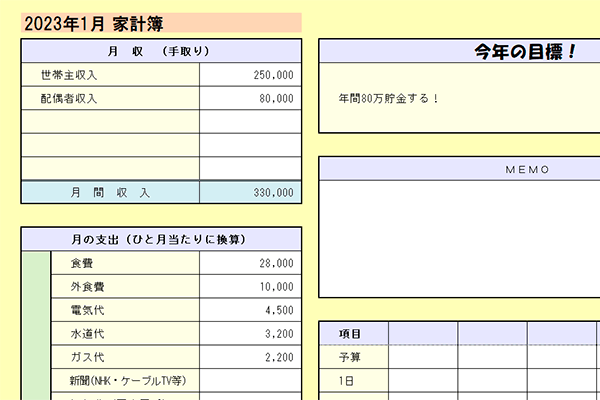The width and height of the screenshot is (600, 400).
Task: Select the 新聞(NHK・ケーブルTV等) label cell
Action: click(x=125, y=381)
